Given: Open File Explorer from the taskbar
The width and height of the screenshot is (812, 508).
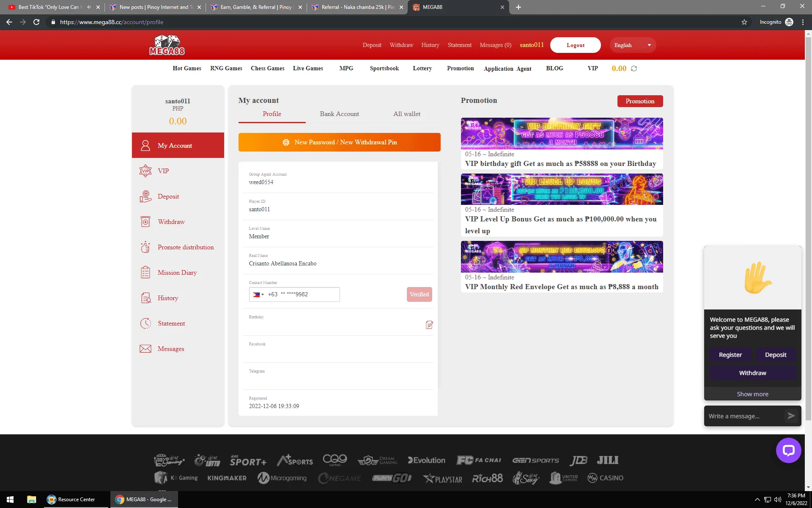Looking at the screenshot, I should coord(32,500).
